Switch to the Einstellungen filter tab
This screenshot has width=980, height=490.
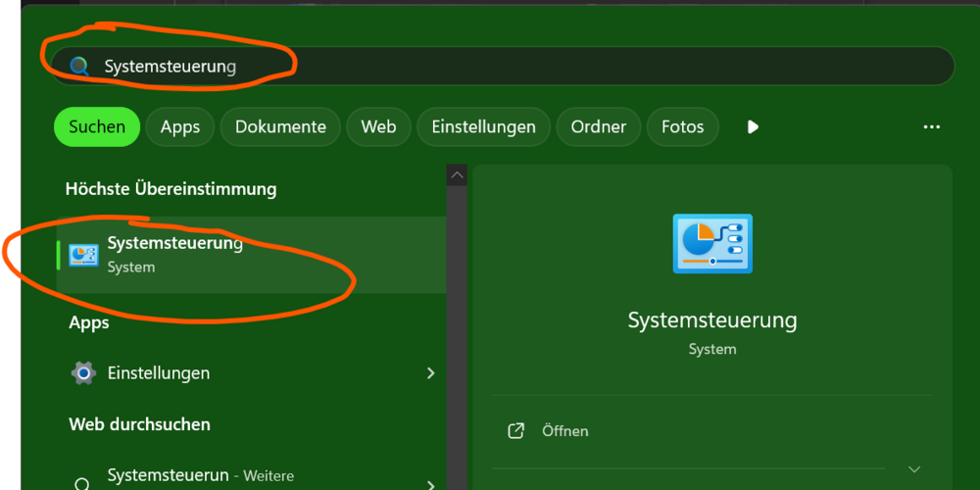click(484, 126)
